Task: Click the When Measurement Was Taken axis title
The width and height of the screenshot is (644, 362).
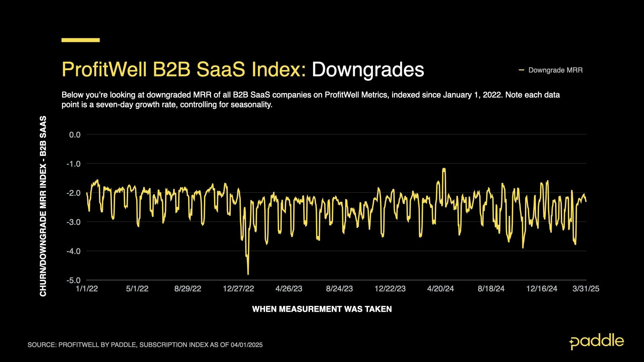Action: coord(322,309)
